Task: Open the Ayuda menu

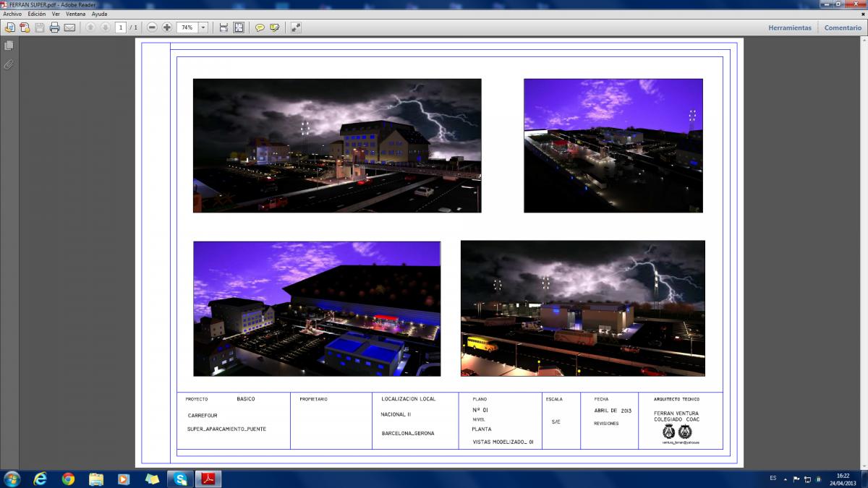Action: click(x=100, y=14)
